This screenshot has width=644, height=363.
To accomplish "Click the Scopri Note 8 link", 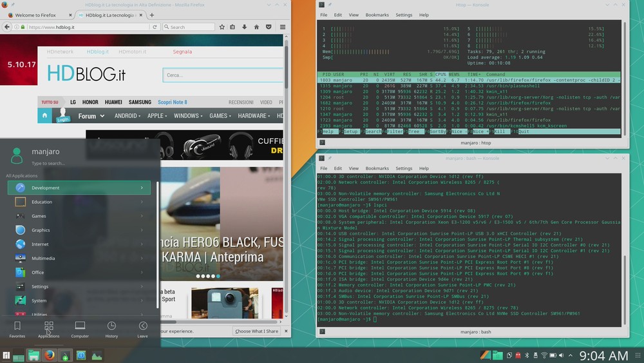I will 172,102.
